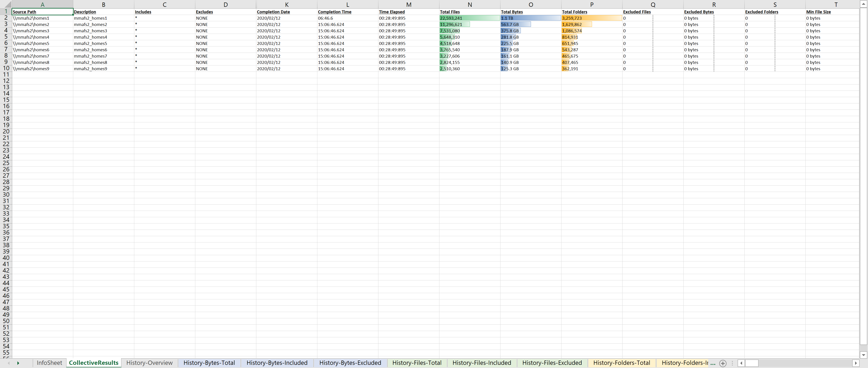Select Total Bytes value 563.7 GB
This screenshot has width=868, height=368.
pos(531,24)
